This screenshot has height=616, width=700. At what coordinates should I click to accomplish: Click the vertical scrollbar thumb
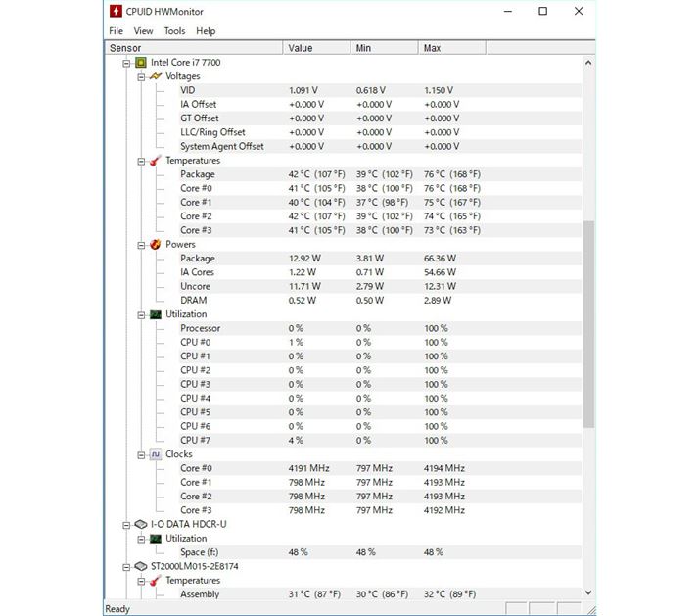pos(588,323)
